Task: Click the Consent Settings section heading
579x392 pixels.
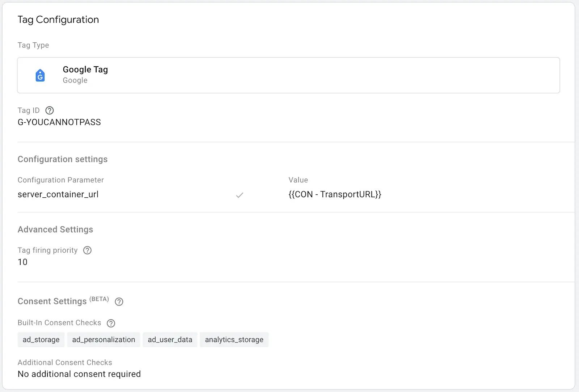Action: 52,301
